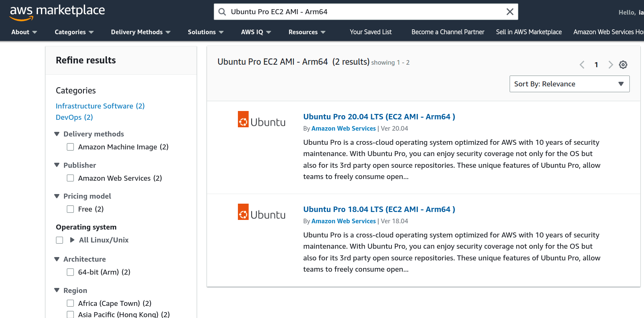Screen dimensions: 644x318
Task: Filter by DevOps category
Action: coord(74,117)
